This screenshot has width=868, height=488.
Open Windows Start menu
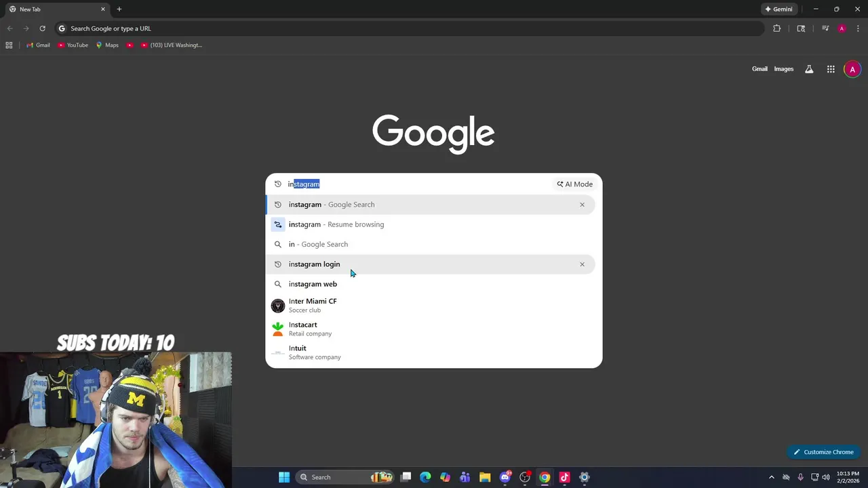coord(284,477)
